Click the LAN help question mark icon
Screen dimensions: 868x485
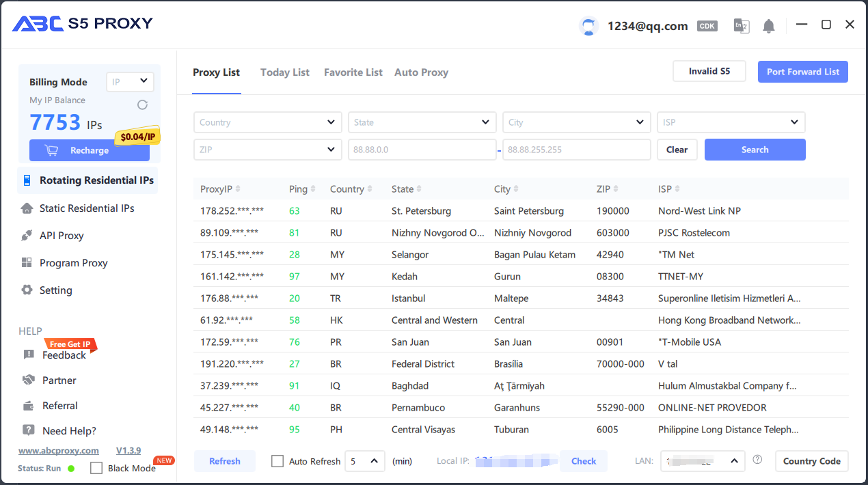tap(757, 460)
